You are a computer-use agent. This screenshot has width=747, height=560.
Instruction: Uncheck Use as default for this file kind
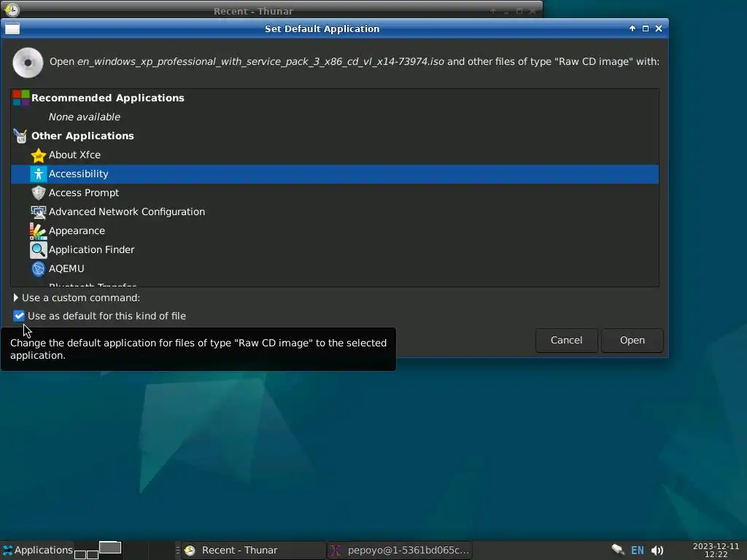19,316
